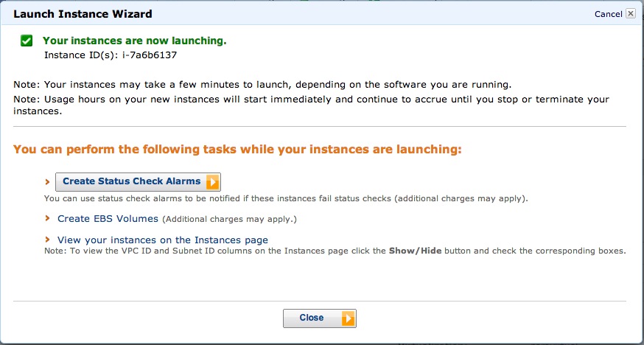Click the Launch Instance Wizard title
This screenshot has width=644, height=345.
click(x=83, y=13)
